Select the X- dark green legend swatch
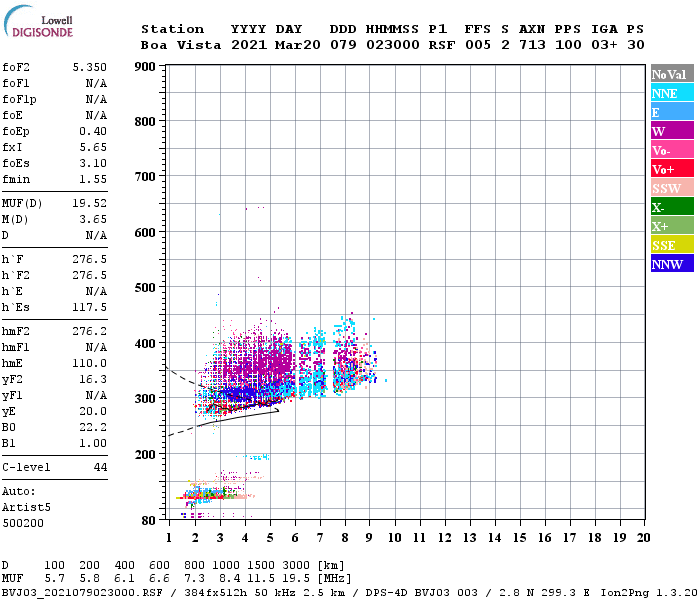 [672, 207]
